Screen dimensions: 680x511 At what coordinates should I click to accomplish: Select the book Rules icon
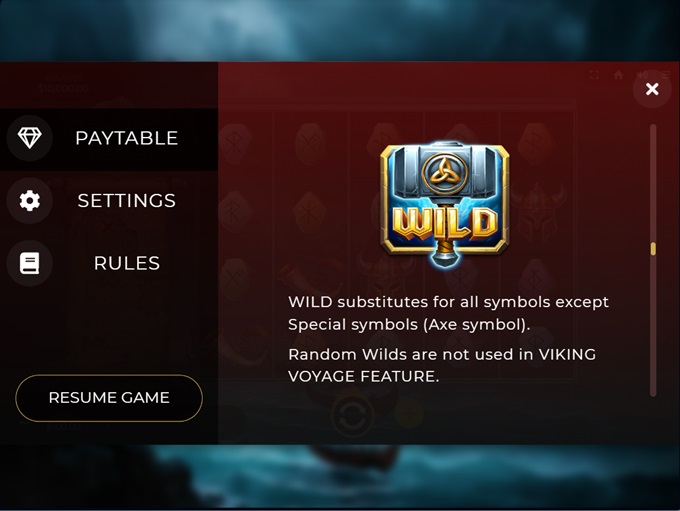[x=29, y=263]
